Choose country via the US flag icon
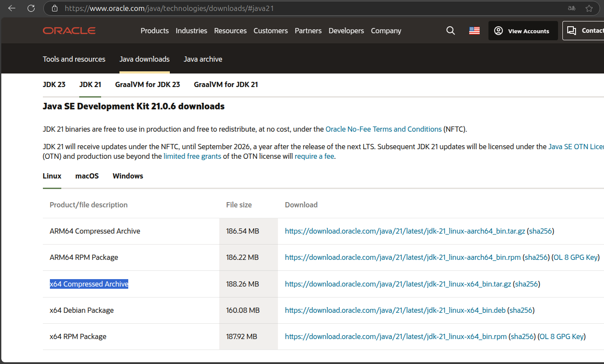 point(474,31)
